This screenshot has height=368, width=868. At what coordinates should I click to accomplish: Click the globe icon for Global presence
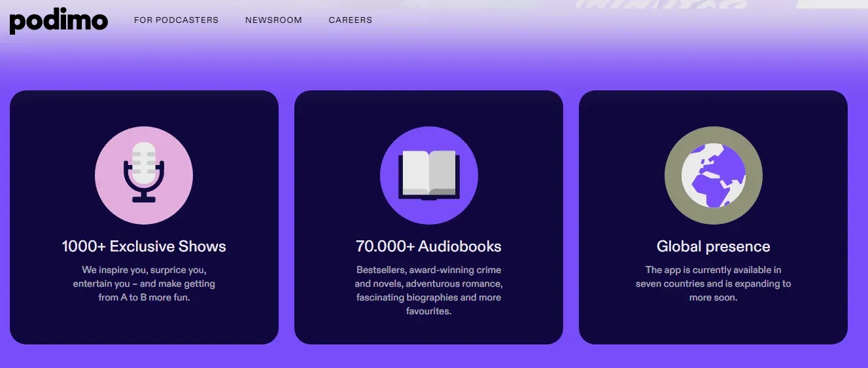click(714, 175)
